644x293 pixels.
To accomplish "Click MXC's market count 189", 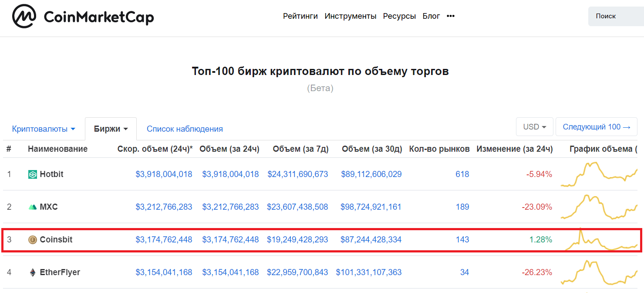I will [462, 207].
